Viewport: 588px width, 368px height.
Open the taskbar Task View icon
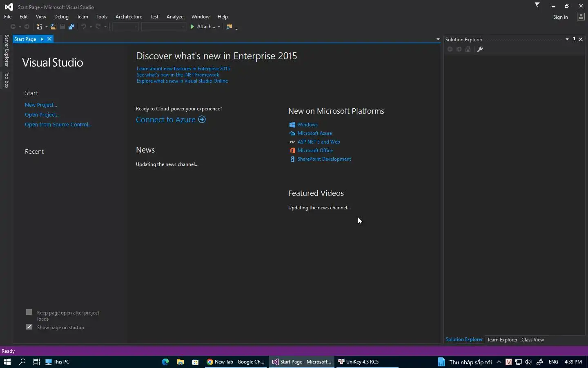[36, 362]
